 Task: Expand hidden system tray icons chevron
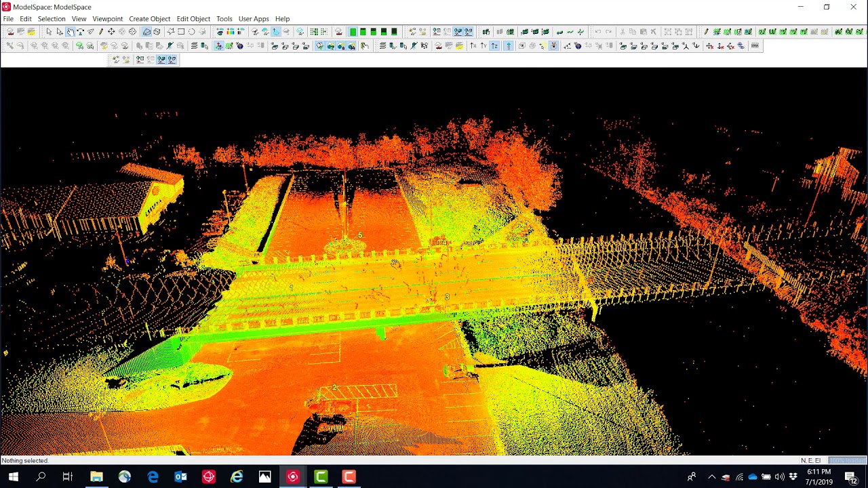[711, 477]
